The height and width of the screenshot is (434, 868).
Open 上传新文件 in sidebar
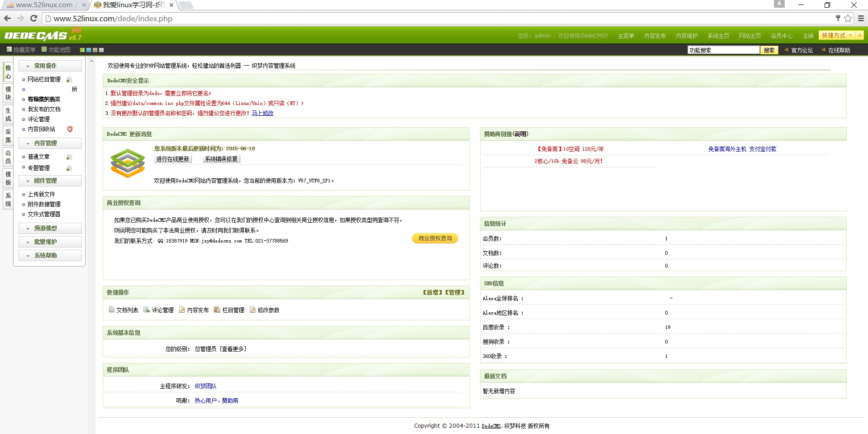(x=41, y=194)
